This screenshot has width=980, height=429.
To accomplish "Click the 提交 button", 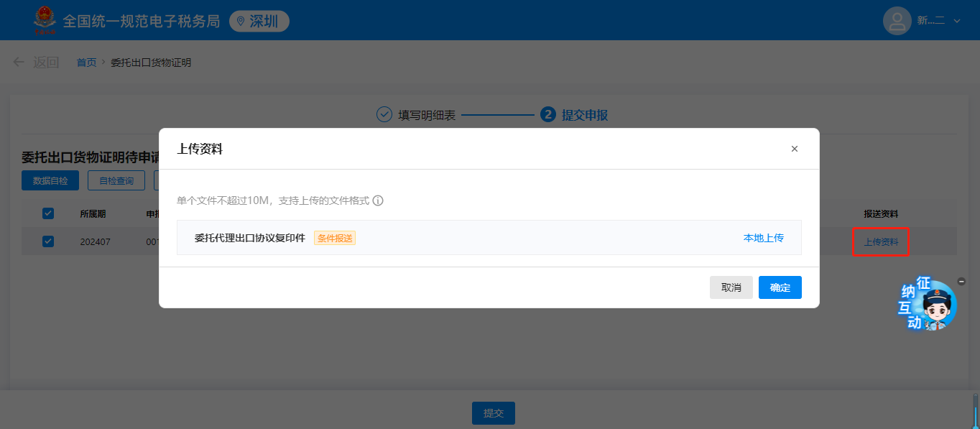I will pyautogui.click(x=494, y=413).
